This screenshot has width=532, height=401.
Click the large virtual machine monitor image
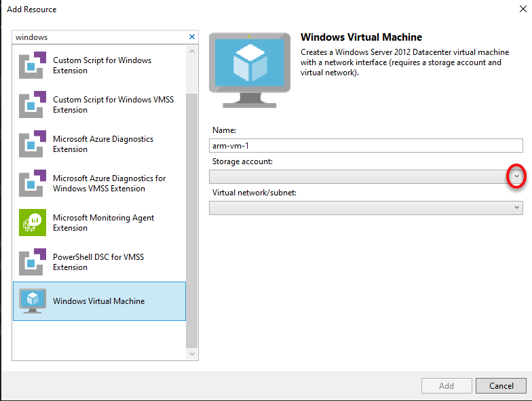pyautogui.click(x=250, y=71)
